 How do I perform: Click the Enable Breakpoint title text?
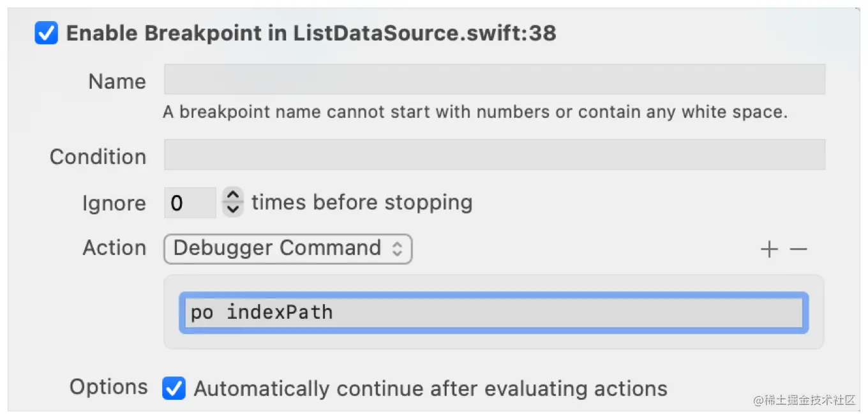pos(313,33)
